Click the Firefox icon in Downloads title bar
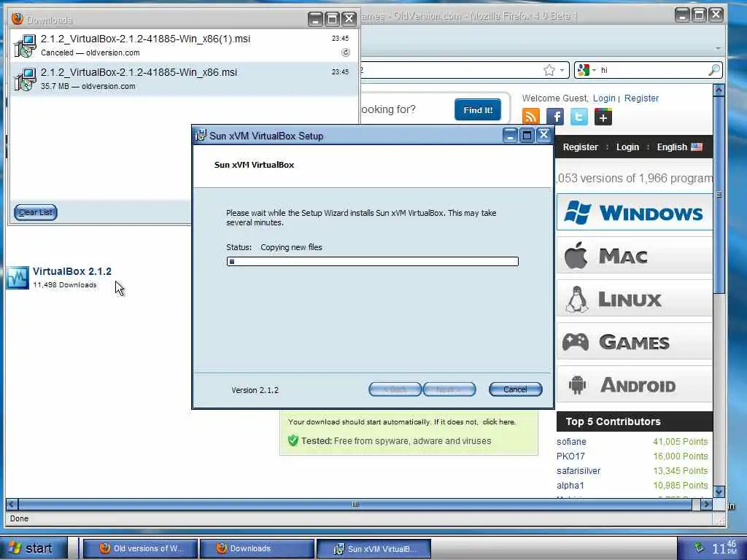747x560 pixels. [x=18, y=19]
